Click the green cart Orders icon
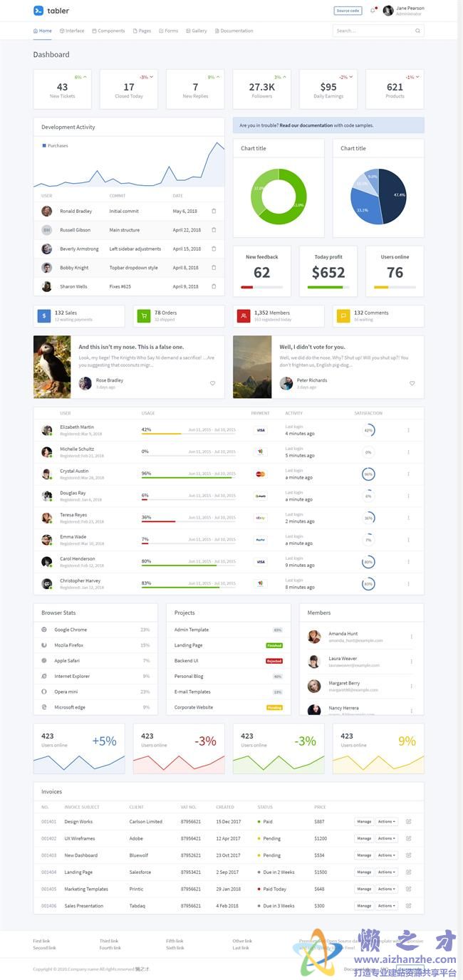Screen dimensions: 463x980 point(144,316)
